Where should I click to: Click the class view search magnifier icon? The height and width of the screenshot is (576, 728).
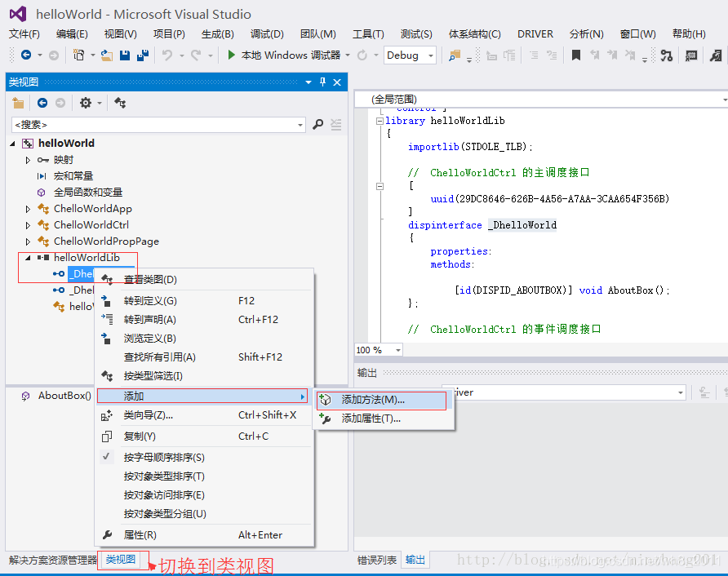click(318, 124)
